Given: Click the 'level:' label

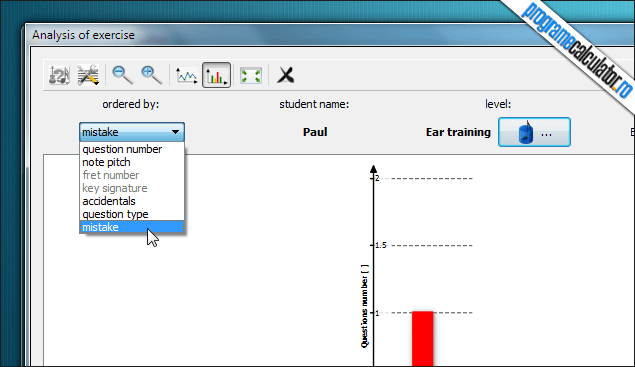Looking at the screenshot, I should point(498,105).
